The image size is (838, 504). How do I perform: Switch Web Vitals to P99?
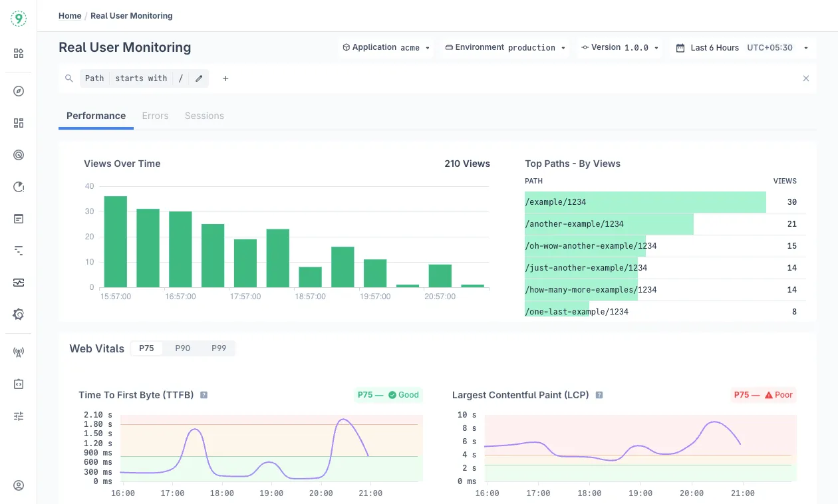pos(219,348)
